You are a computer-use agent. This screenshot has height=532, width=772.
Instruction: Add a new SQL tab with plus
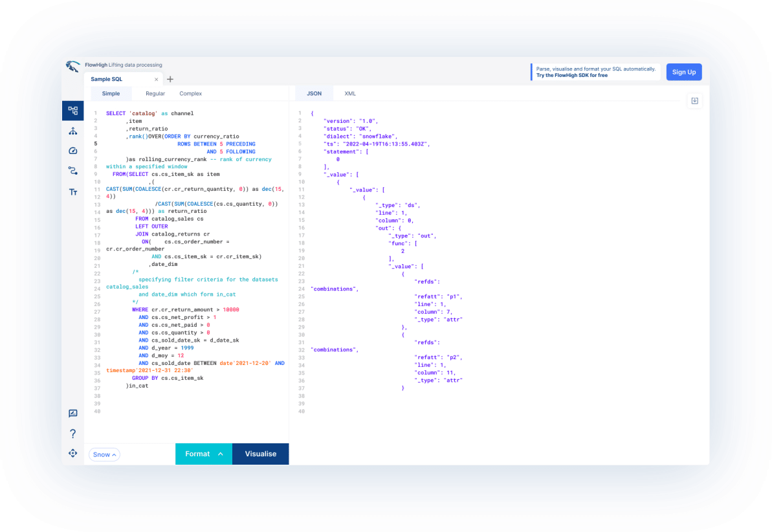170,80
